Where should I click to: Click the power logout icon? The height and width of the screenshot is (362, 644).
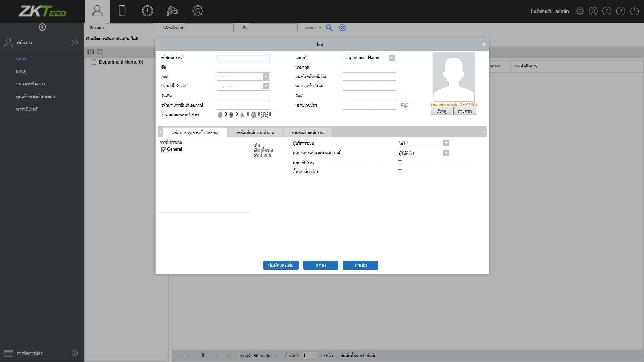click(x=634, y=11)
